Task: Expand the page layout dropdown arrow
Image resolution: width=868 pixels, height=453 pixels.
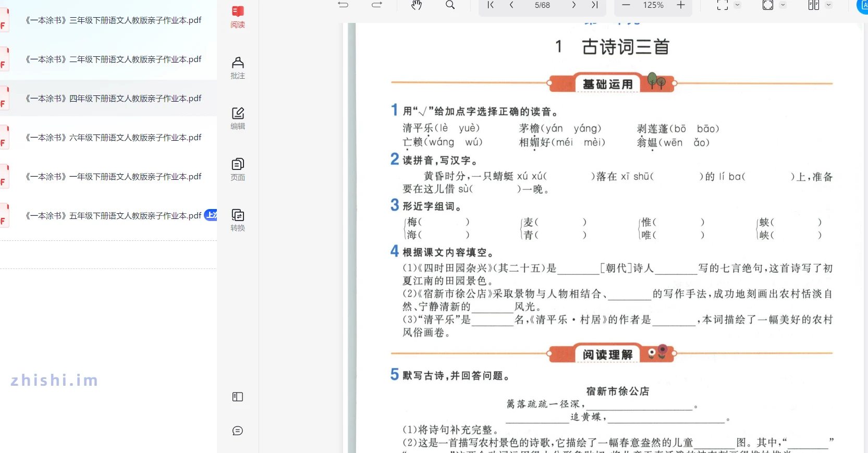Action: (828, 5)
